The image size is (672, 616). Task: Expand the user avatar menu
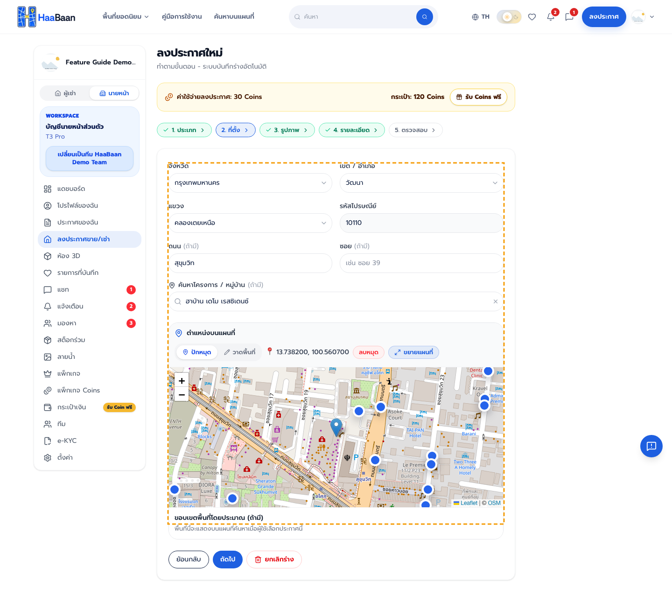coord(643,17)
